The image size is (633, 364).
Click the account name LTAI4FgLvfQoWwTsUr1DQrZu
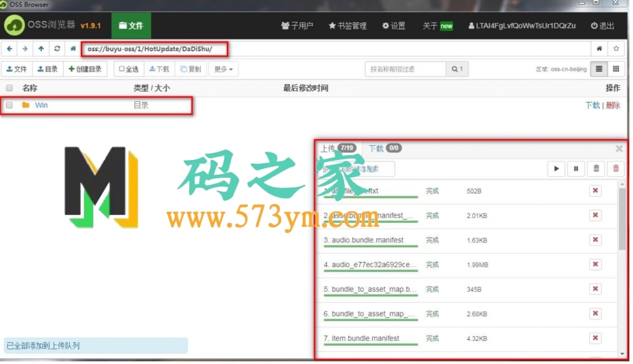[522, 26]
